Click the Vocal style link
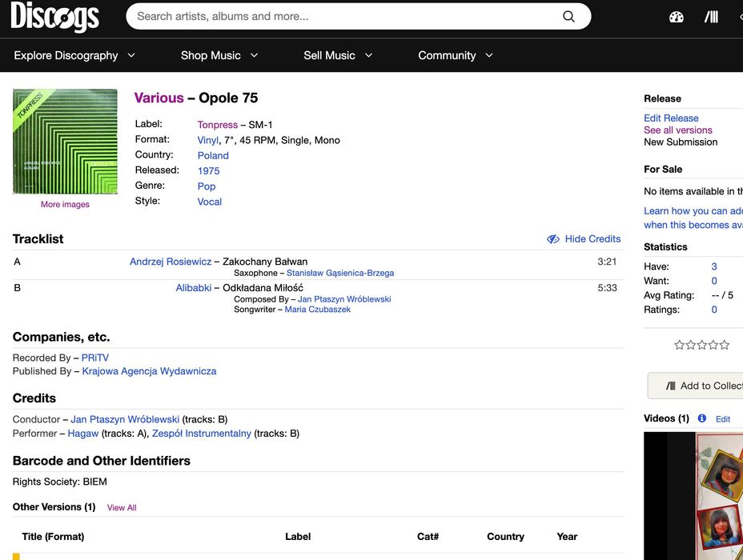Image resolution: width=743 pixels, height=560 pixels. click(x=210, y=202)
